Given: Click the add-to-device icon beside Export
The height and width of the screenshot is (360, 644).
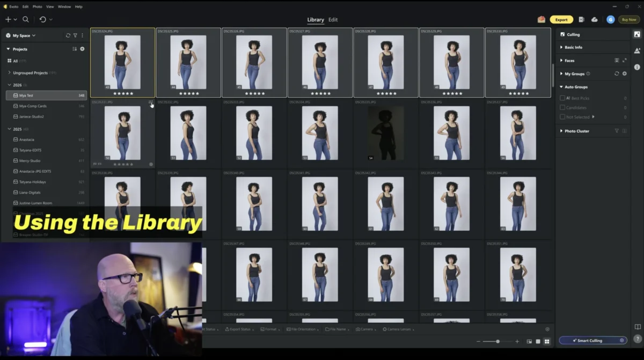Looking at the screenshot, I should click(x=581, y=19).
